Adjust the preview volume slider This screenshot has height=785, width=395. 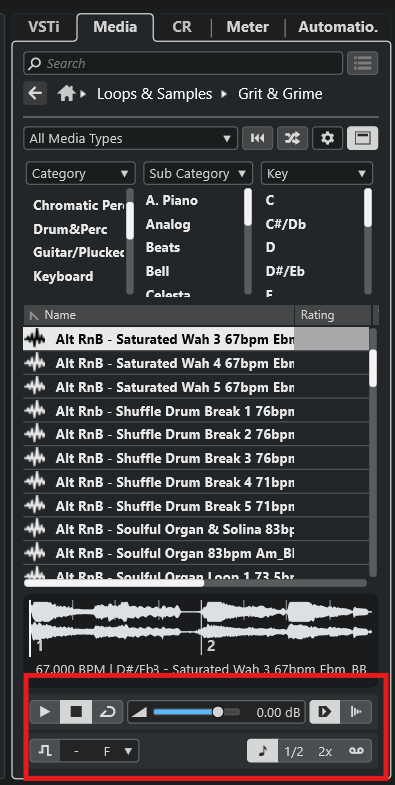point(196,712)
